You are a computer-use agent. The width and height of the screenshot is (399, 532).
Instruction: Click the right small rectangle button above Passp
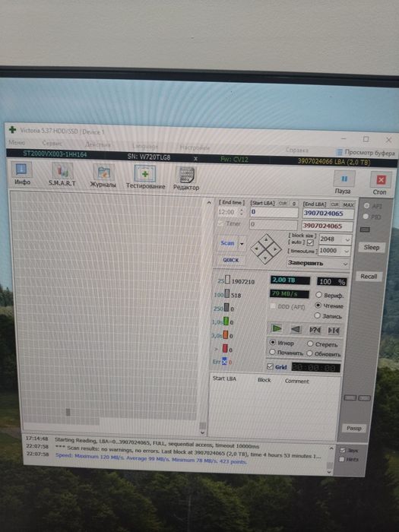364,398
